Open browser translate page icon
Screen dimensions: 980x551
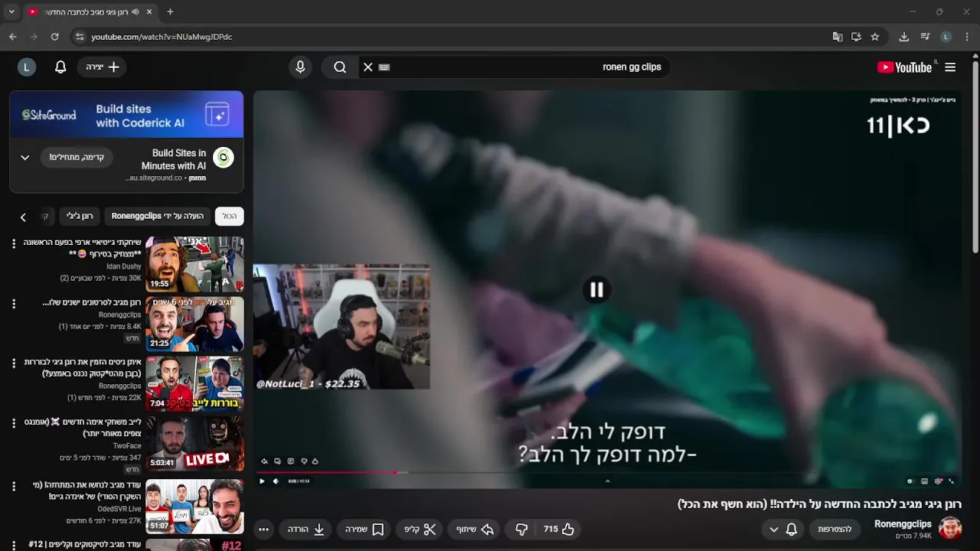click(x=838, y=37)
